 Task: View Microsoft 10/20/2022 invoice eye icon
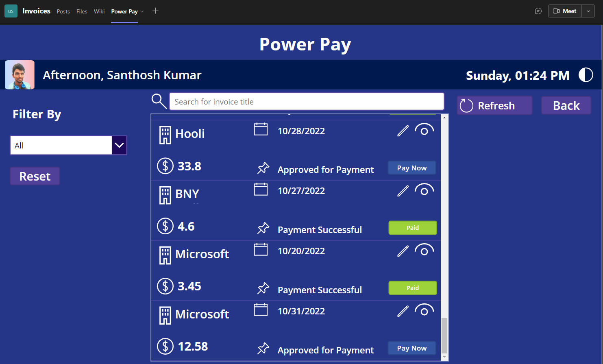(424, 250)
